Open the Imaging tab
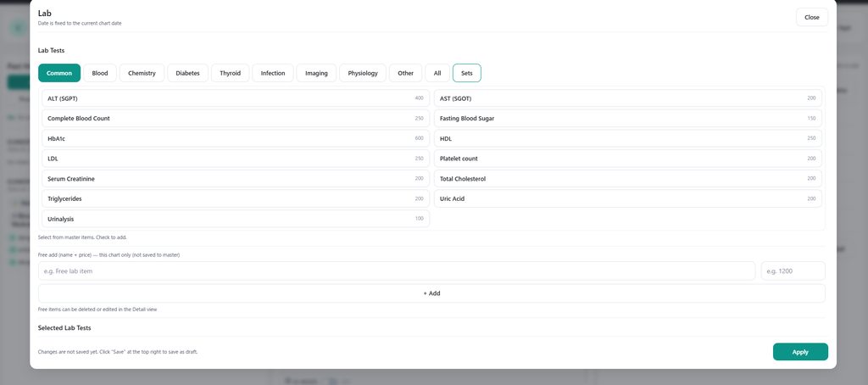The width and height of the screenshot is (868, 385). [x=316, y=73]
